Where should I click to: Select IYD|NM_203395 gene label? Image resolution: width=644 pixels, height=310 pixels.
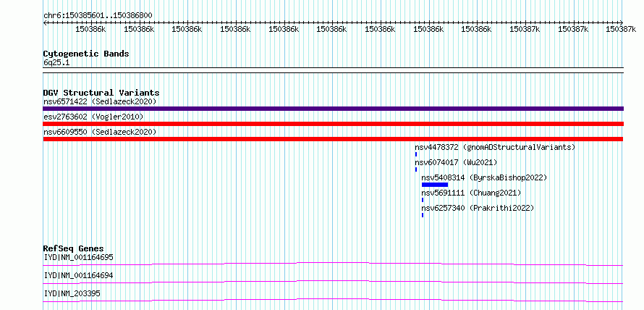pos(72,293)
